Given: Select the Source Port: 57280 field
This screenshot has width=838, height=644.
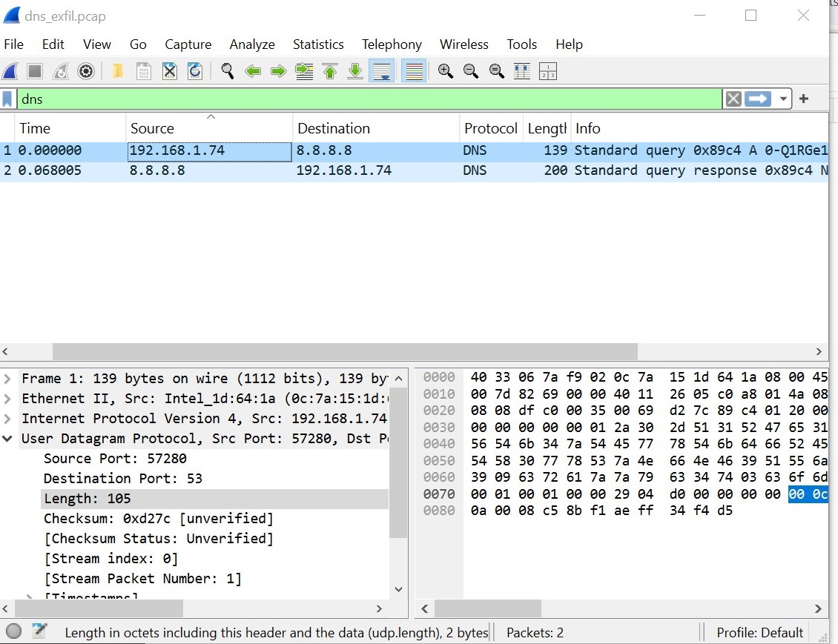Looking at the screenshot, I should [115, 459].
